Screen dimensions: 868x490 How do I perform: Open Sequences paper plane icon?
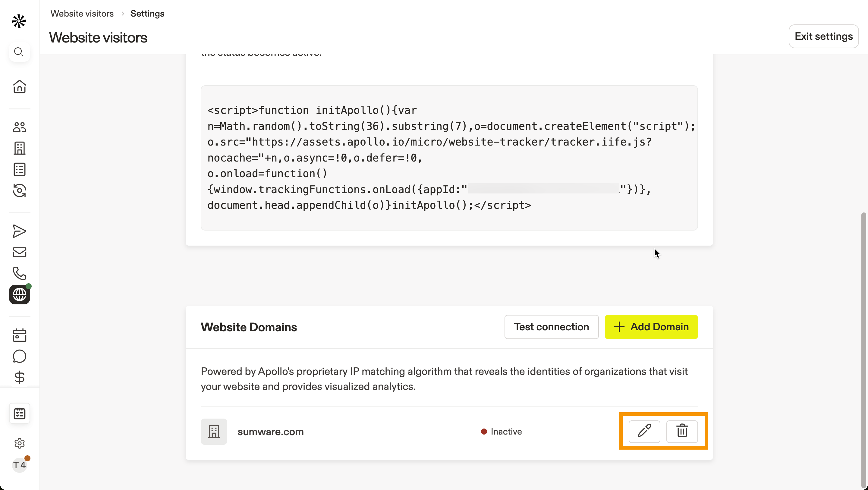tap(20, 231)
